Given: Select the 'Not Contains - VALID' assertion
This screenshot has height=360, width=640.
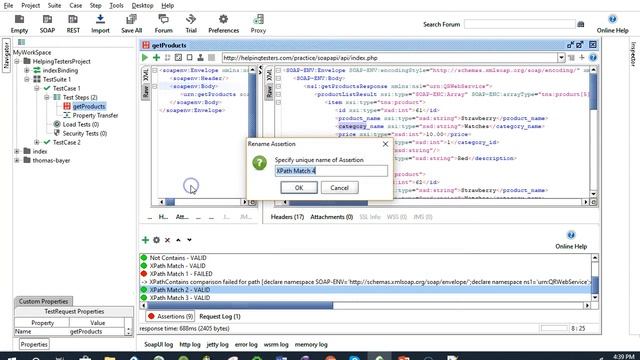Looking at the screenshot, I should click(x=178, y=258).
